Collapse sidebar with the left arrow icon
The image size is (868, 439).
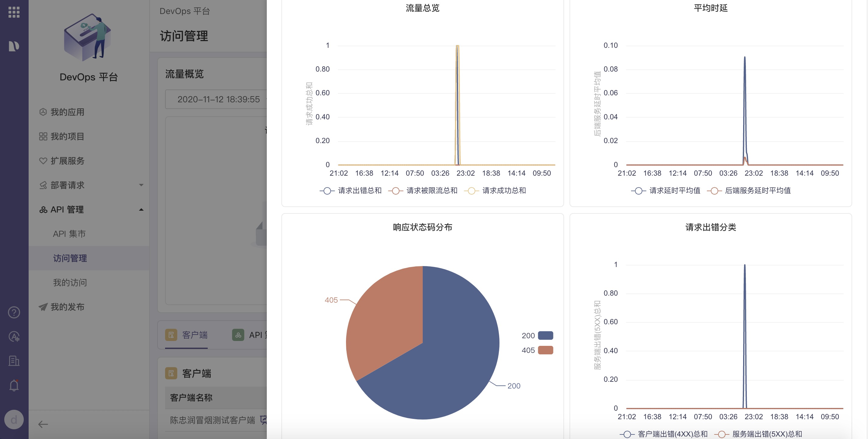coord(43,424)
